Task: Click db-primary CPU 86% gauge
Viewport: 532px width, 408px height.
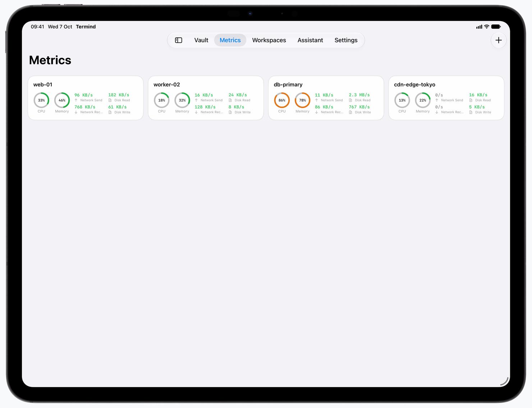Action: pos(282,100)
